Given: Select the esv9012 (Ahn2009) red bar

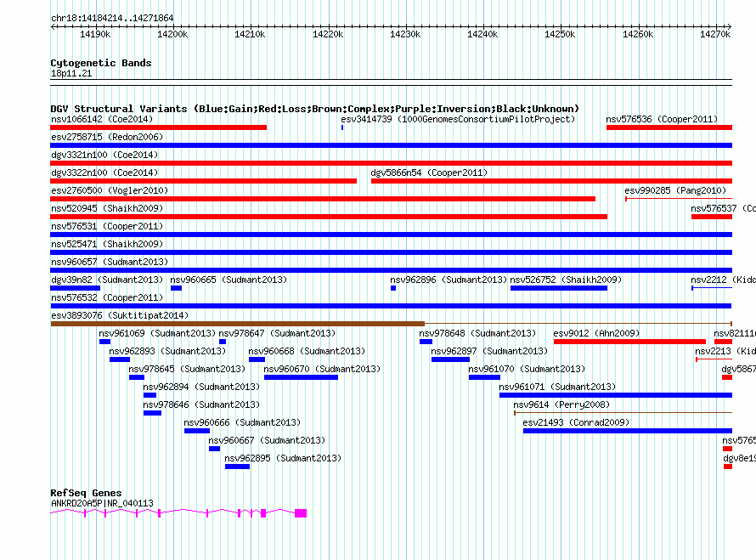Looking at the screenshot, I should tap(629, 342).
